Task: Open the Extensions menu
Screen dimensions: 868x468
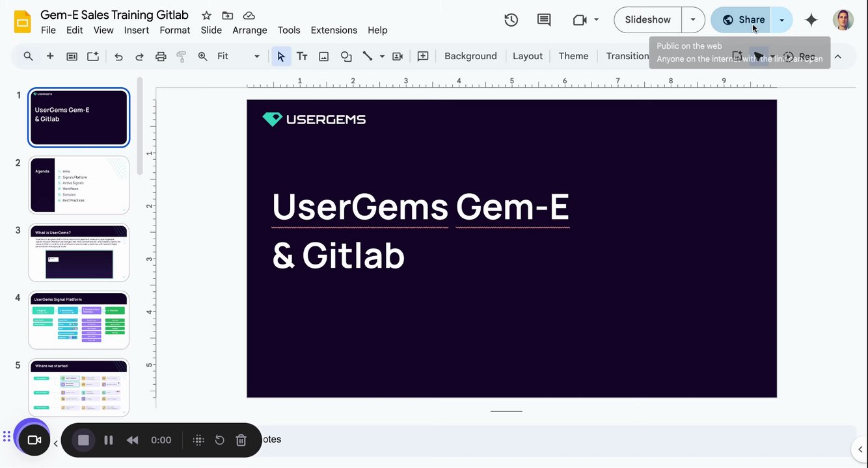Action: [x=334, y=31]
